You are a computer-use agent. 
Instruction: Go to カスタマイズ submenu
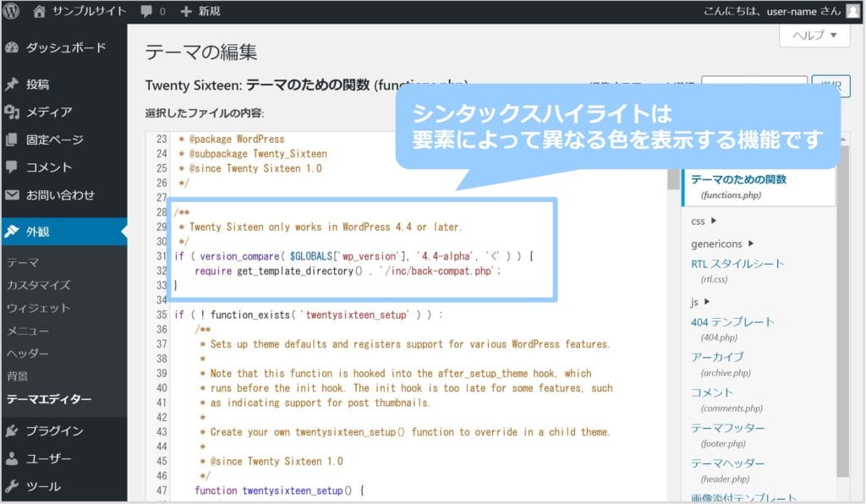point(39,285)
